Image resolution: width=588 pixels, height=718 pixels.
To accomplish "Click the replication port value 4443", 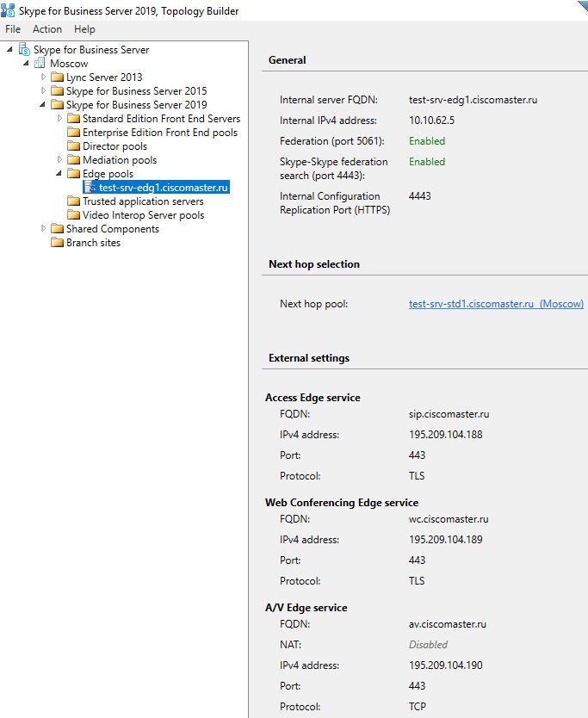I will pyautogui.click(x=420, y=196).
